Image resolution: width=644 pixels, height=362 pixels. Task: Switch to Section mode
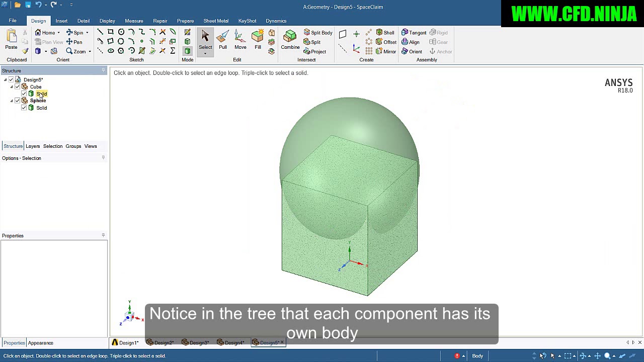point(187,42)
